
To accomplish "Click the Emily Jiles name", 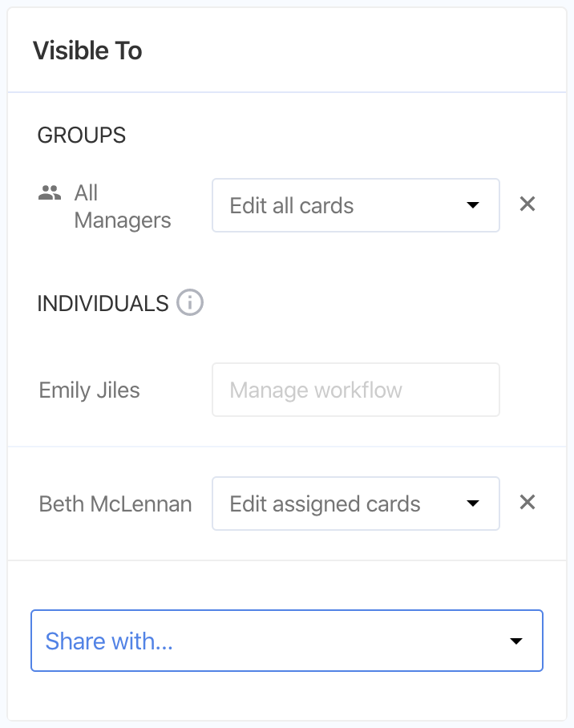I will [89, 390].
